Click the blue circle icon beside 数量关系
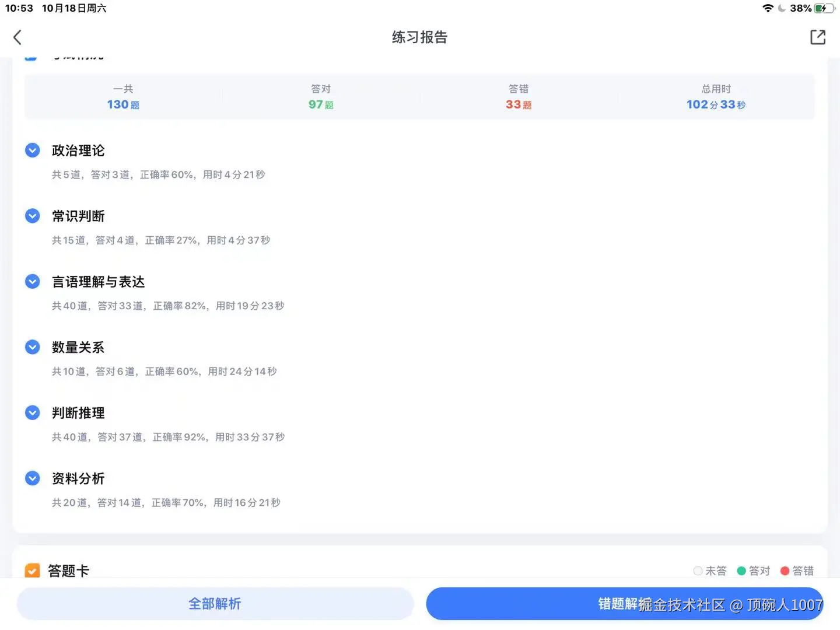840x630 pixels. tap(32, 346)
